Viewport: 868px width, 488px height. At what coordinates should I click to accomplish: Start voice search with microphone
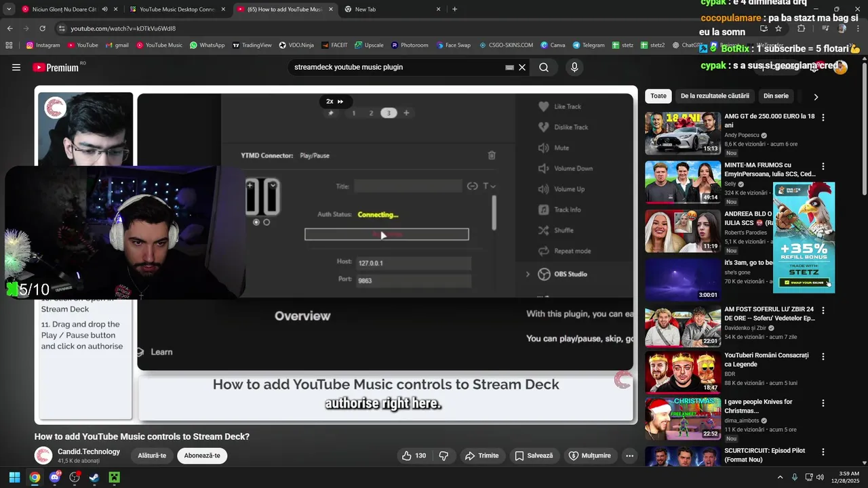[574, 67]
